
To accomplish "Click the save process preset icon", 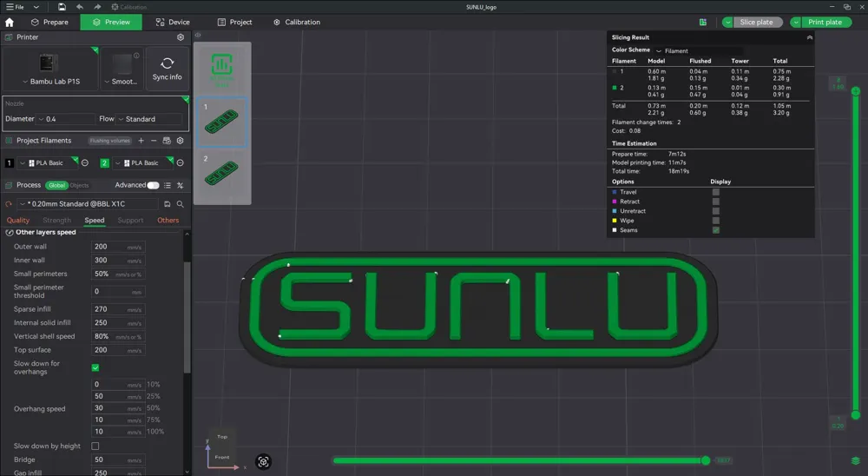I will (168, 204).
